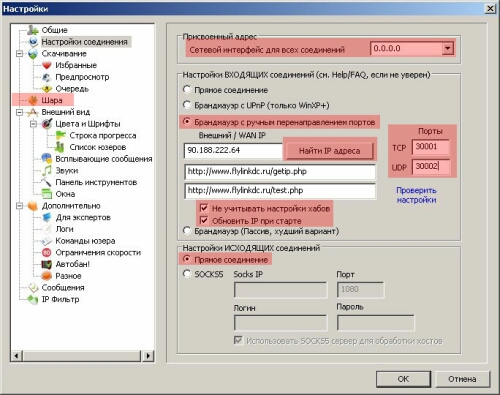Click the Панель инструментов hammer icon
Viewport: 500px width, 395px height.
tap(46, 182)
